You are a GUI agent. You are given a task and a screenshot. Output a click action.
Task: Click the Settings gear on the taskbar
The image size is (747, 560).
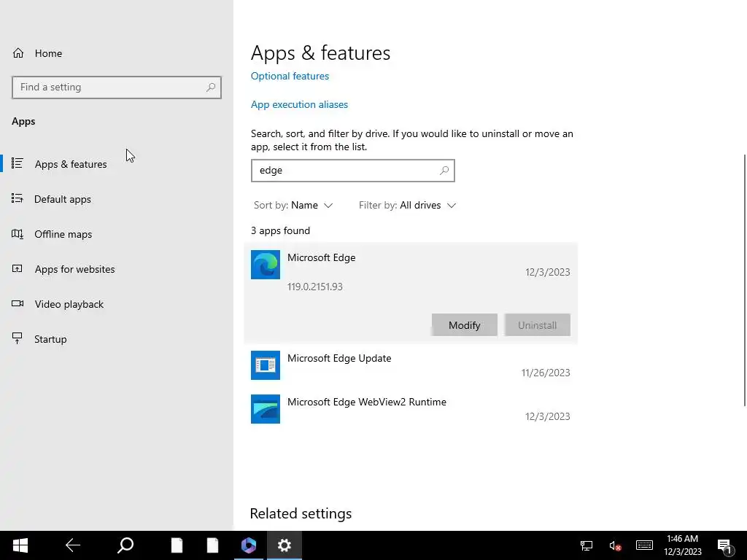pyautogui.click(x=285, y=545)
